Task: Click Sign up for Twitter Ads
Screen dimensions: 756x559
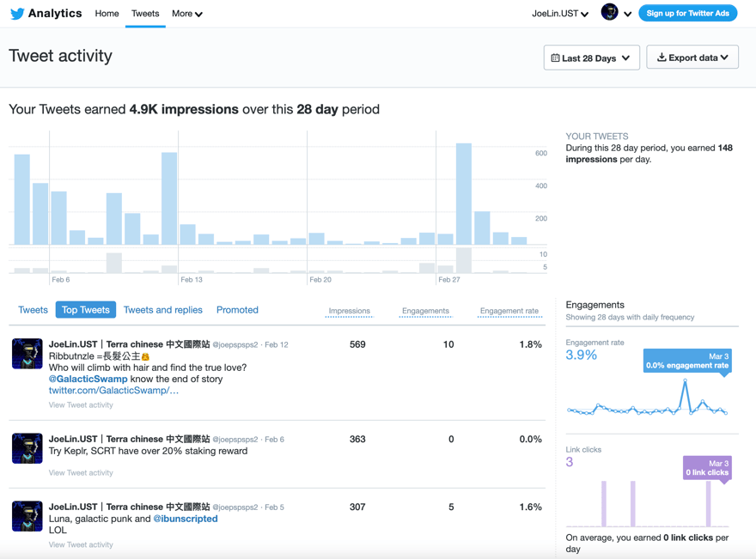Action: [x=687, y=13]
